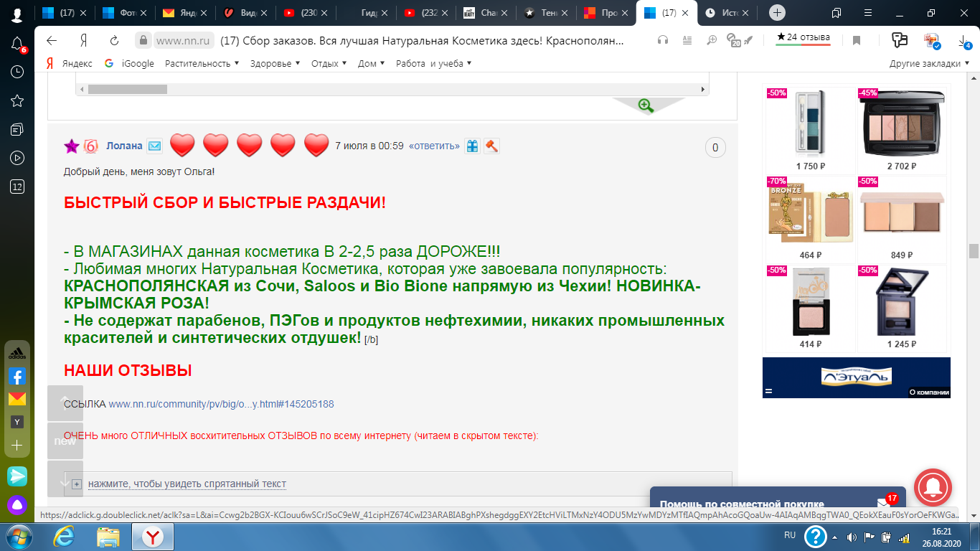The width and height of the screenshot is (980, 551).
Task: Open Adidas shortcut in sidebar
Action: (x=17, y=353)
